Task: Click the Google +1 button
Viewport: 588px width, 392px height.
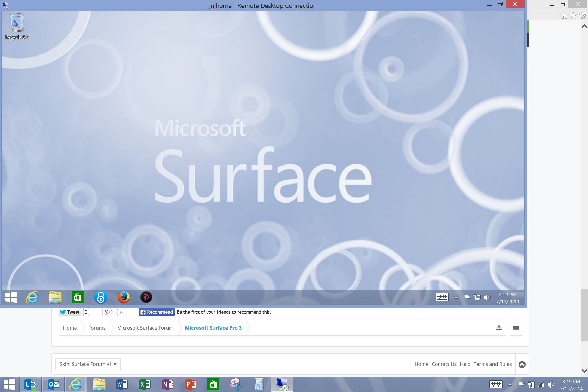Action: tap(109, 312)
